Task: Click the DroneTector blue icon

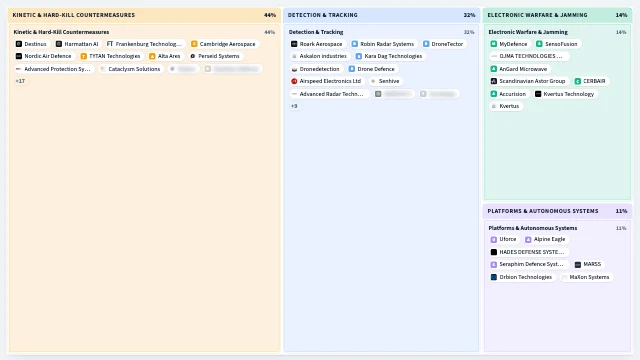Action: pyautogui.click(x=426, y=44)
